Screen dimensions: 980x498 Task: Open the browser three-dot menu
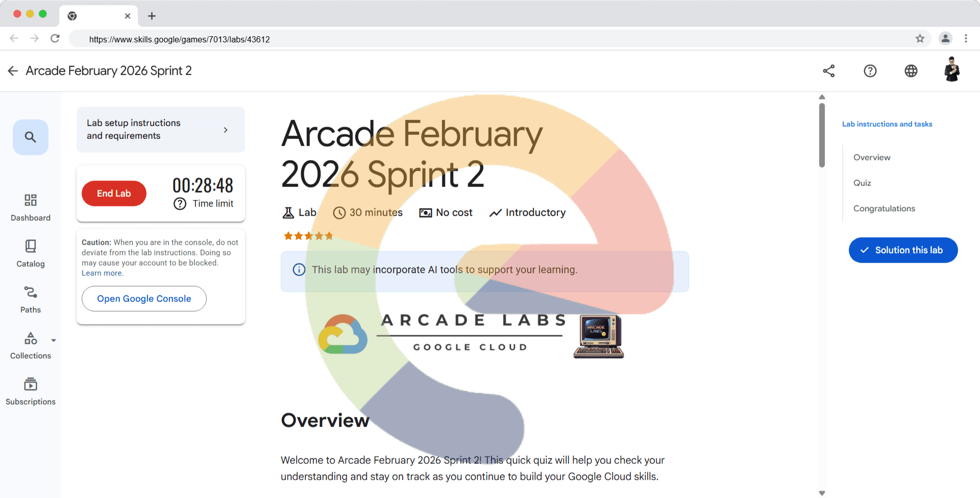(966, 39)
